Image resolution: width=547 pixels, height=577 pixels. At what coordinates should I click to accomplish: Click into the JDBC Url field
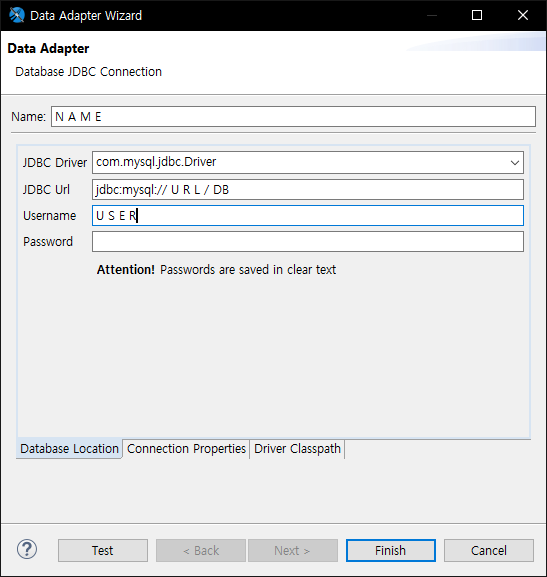(308, 190)
